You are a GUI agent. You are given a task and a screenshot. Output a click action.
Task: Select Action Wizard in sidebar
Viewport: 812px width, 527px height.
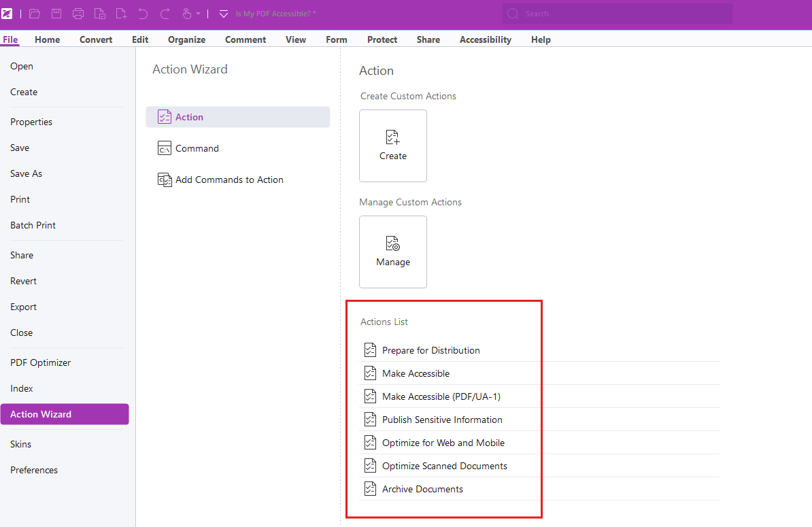tap(65, 414)
